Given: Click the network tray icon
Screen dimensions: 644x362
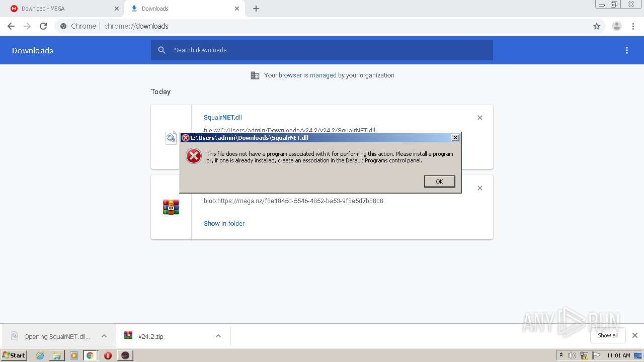Looking at the screenshot, I should click(584, 355).
